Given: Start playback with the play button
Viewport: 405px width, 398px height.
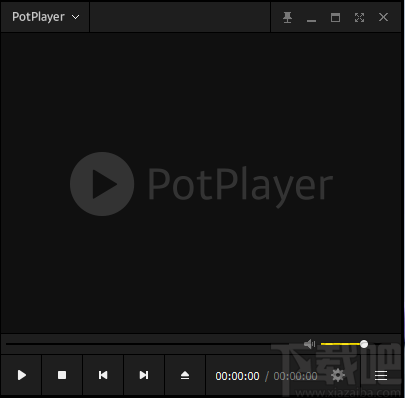Looking at the screenshot, I should [x=22, y=375].
